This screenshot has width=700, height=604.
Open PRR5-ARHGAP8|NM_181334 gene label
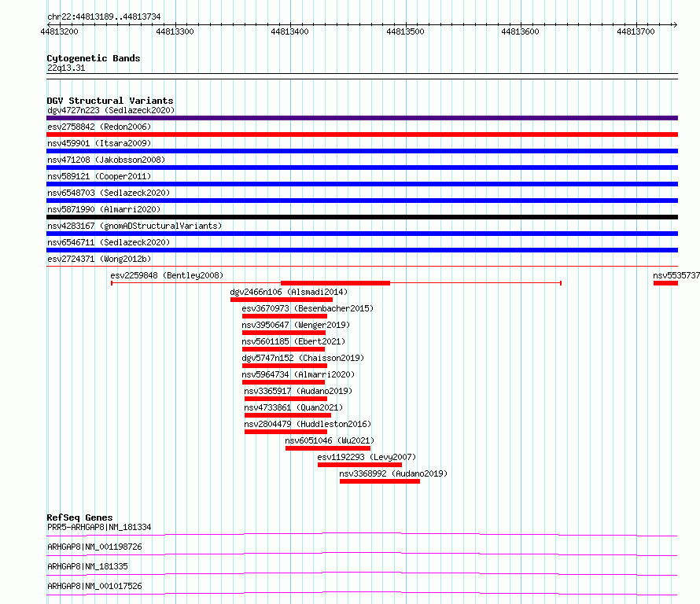[x=99, y=527]
